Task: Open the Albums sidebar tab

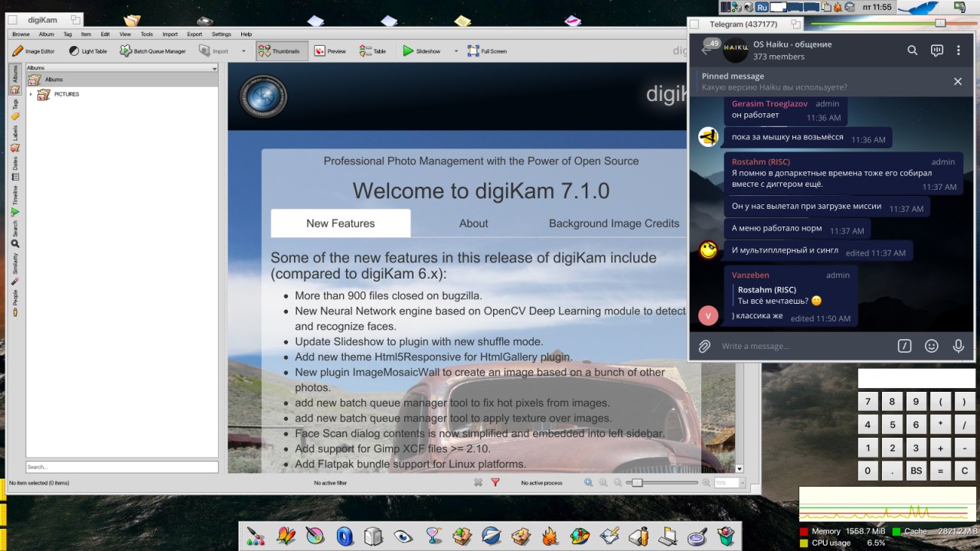Action: (15, 79)
